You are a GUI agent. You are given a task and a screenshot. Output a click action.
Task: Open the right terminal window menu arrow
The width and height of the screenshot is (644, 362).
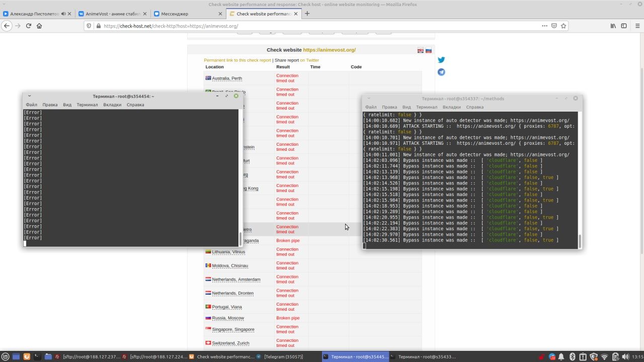369,99
